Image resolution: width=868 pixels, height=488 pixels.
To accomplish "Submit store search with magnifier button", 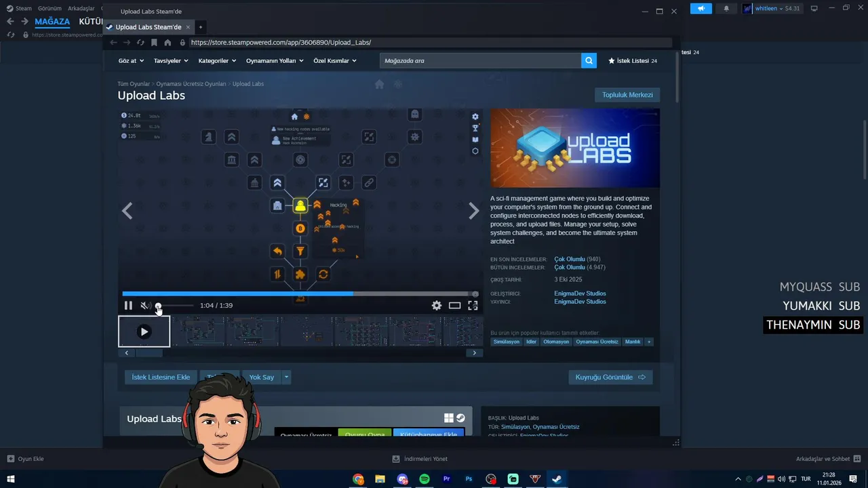I will tap(589, 60).
